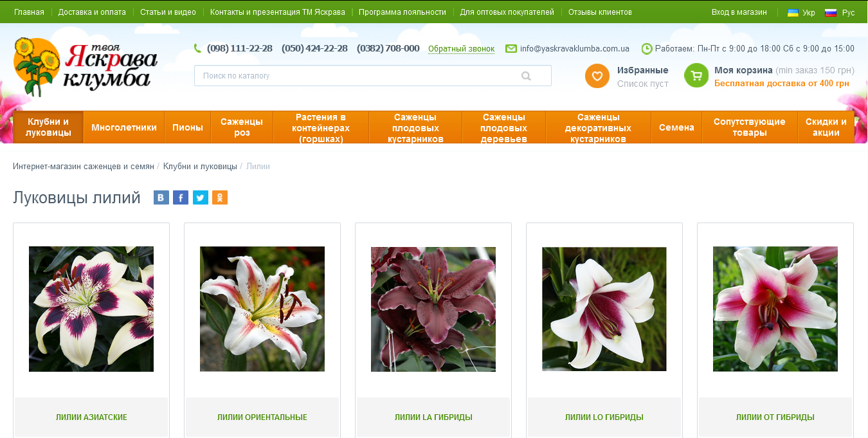Click Обратный звонок link
Screen dimensions: 868x438
[461, 49]
